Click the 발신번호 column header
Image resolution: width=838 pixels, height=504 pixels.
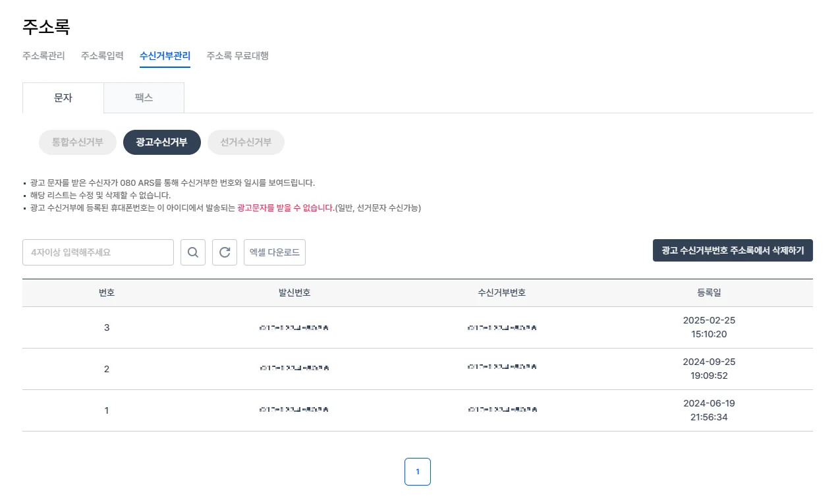294,293
